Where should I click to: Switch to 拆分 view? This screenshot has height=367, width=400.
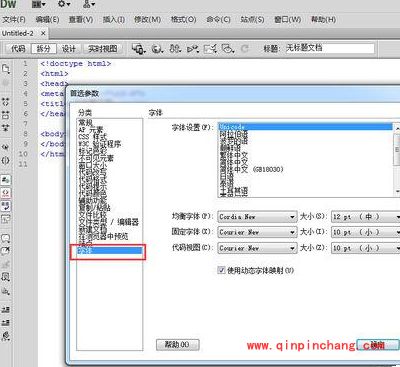(x=44, y=49)
